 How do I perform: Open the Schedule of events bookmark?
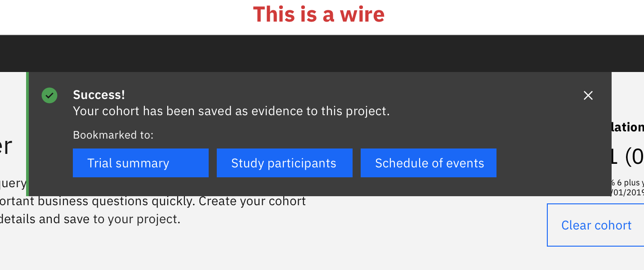[x=428, y=163]
